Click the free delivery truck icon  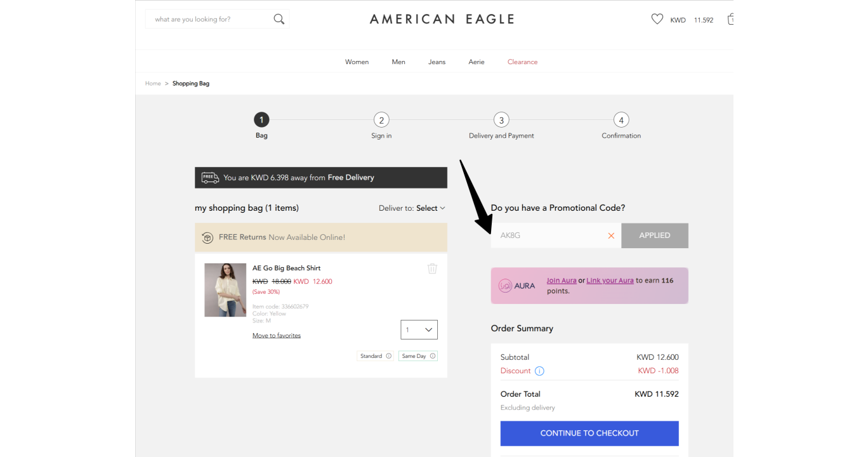click(x=210, y=178)
